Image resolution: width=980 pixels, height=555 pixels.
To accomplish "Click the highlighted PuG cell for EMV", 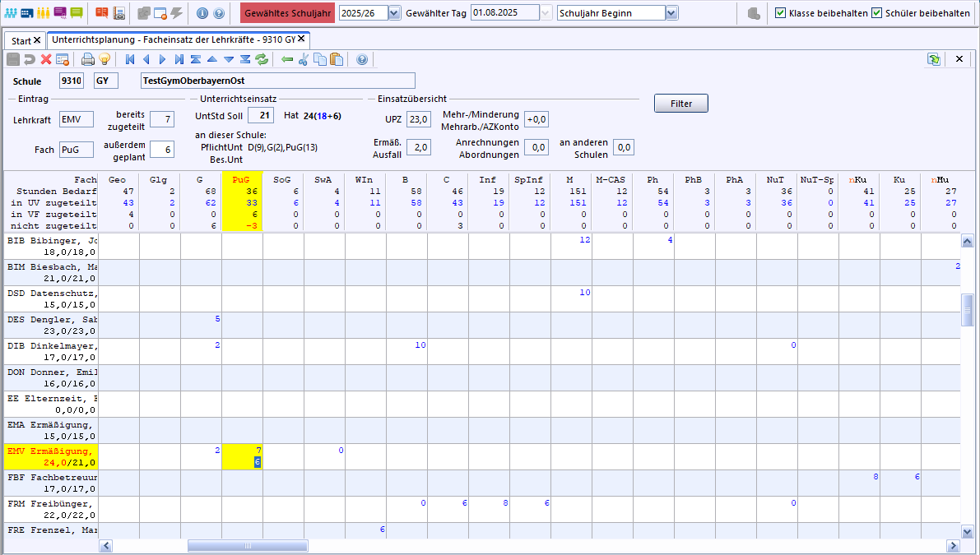I will point(242,456).
